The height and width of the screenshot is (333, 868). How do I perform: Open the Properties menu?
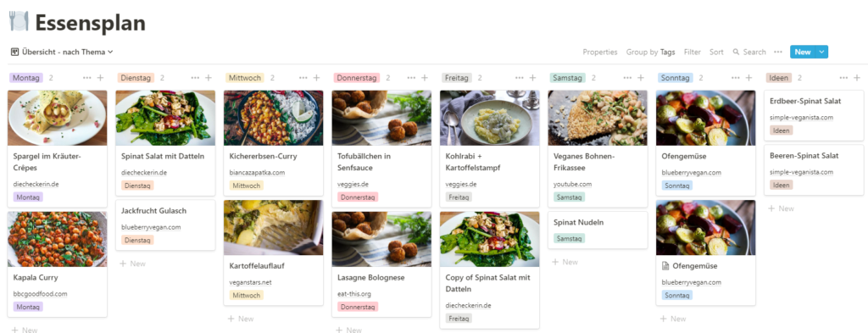(600, 52)
